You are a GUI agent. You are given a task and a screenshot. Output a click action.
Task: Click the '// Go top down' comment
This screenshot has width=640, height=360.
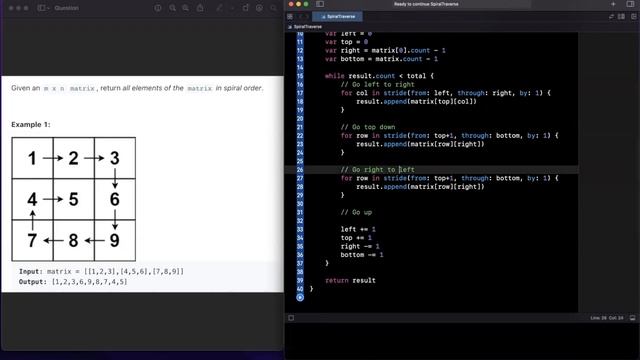(x=368, y=127)
